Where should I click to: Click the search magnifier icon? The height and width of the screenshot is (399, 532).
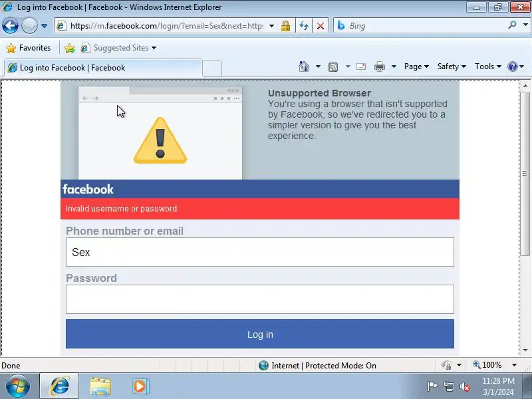512,25
